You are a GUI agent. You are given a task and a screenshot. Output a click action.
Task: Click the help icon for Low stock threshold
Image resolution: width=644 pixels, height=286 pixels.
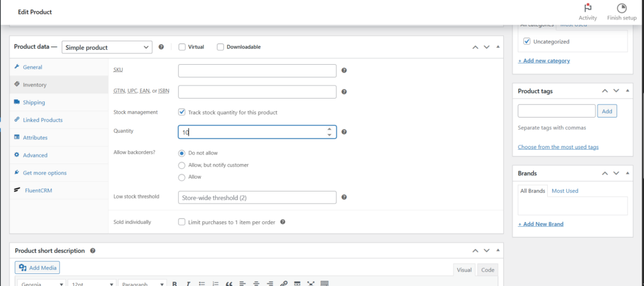click(x=344, y=197)
